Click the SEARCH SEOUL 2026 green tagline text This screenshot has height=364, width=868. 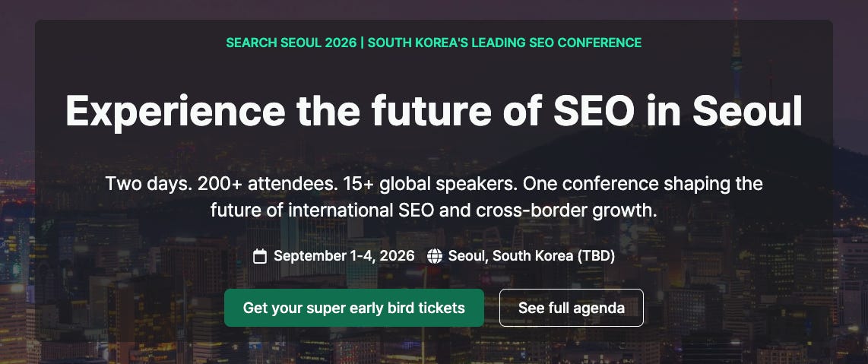291,43
